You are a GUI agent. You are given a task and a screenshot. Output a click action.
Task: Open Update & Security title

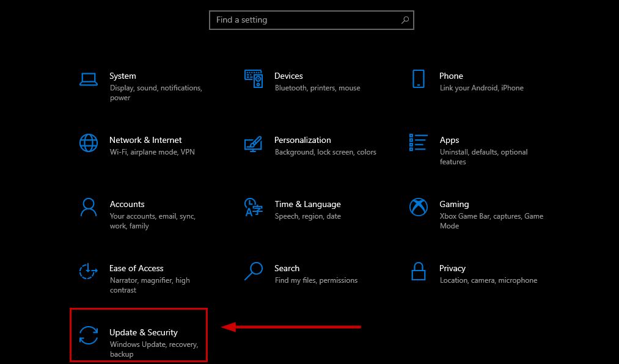click(x=144, y=332)
